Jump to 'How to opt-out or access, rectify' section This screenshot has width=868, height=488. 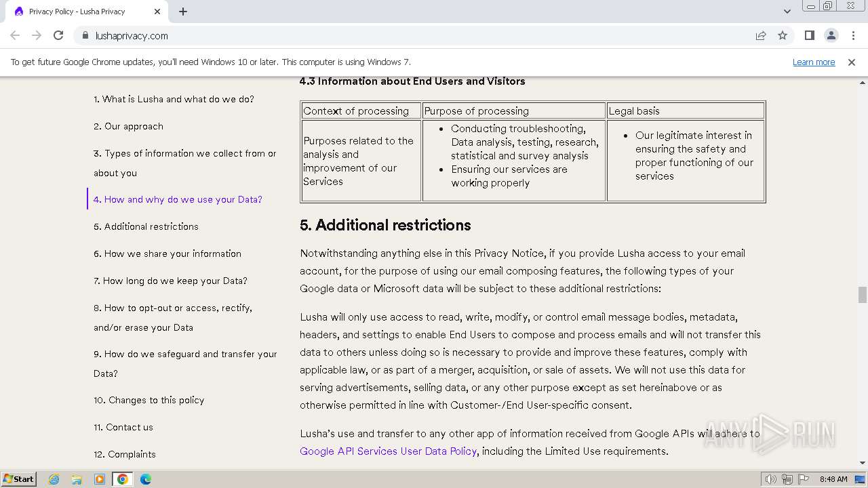[173, 317]
